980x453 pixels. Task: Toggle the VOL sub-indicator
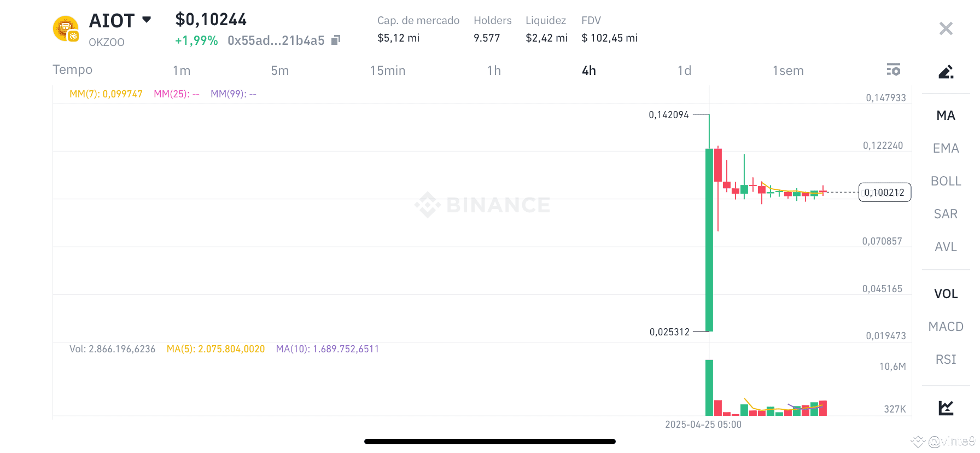946,294
